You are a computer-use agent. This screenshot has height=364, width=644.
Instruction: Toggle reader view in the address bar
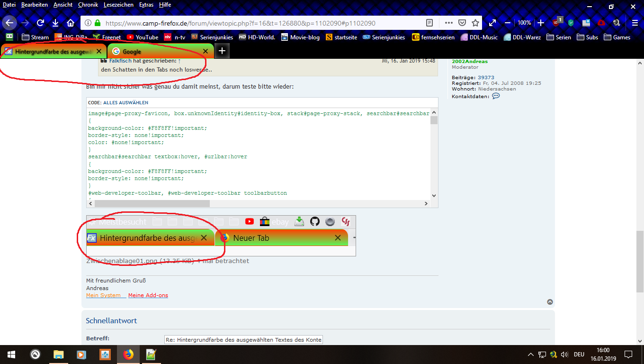pyautogui.click(x=429, y=23)
